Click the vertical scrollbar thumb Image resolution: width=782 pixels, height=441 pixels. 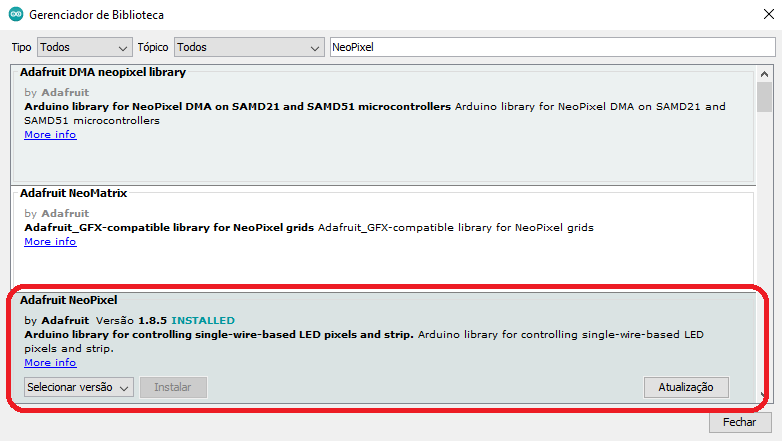[764, 97]
